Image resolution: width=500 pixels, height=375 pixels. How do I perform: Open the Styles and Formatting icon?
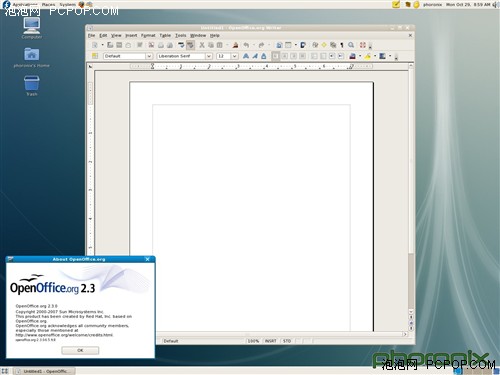(95, 56)
